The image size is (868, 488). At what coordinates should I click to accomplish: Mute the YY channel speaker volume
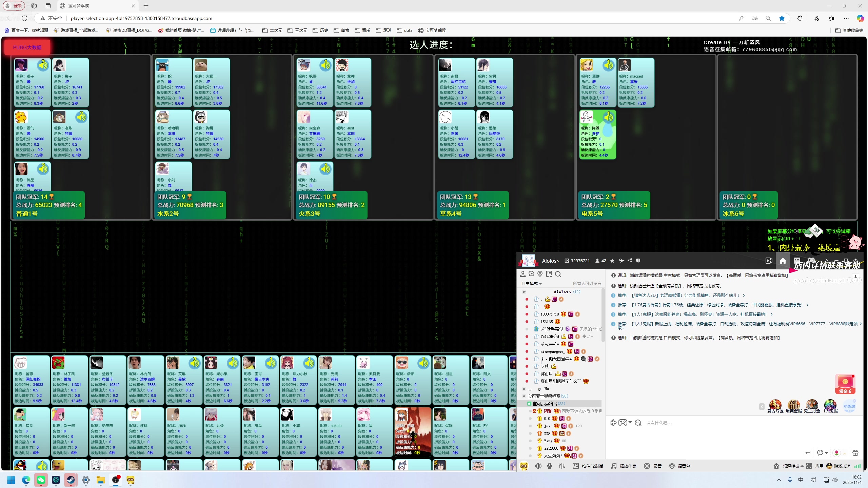point(538,466)
